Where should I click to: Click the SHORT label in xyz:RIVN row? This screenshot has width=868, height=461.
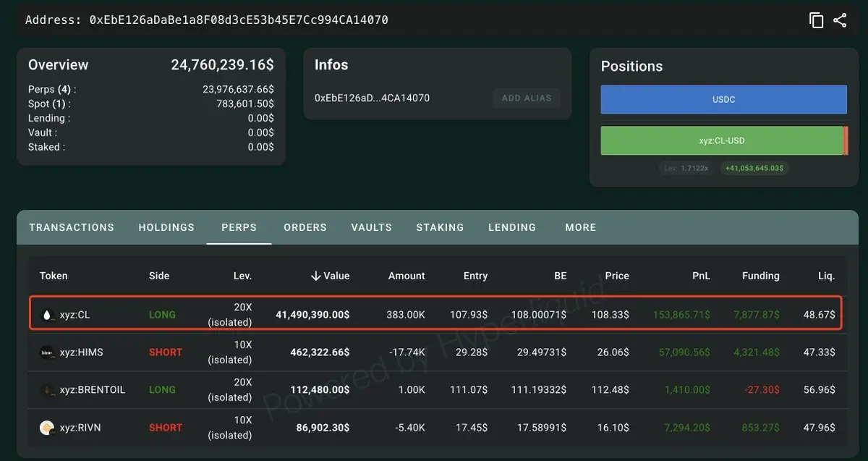[166, 428]
